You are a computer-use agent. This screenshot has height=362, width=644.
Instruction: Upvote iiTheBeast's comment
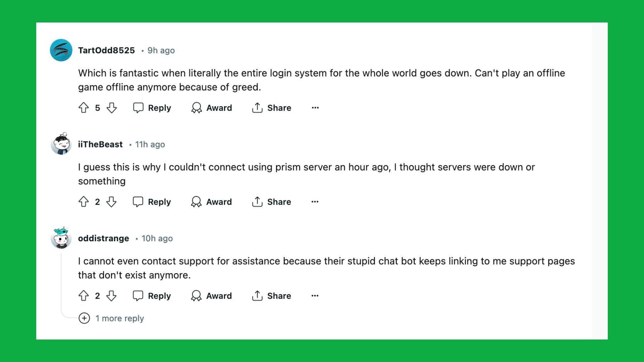pos(84,202)
